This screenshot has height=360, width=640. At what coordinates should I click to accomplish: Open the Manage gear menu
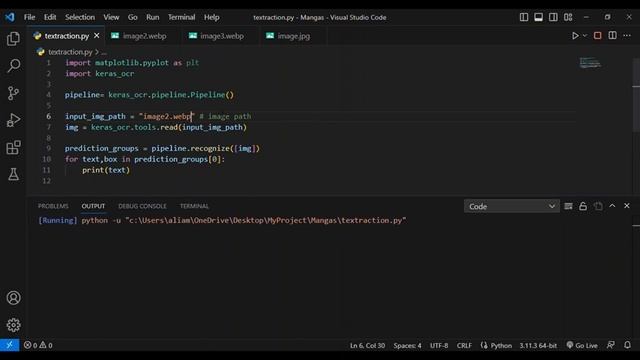(x=13, y=325)
